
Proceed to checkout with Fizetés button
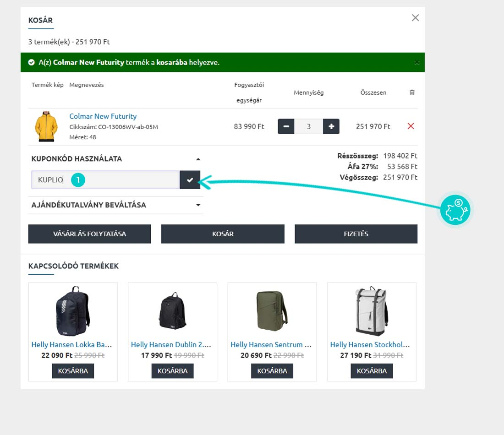click(356, 234)
